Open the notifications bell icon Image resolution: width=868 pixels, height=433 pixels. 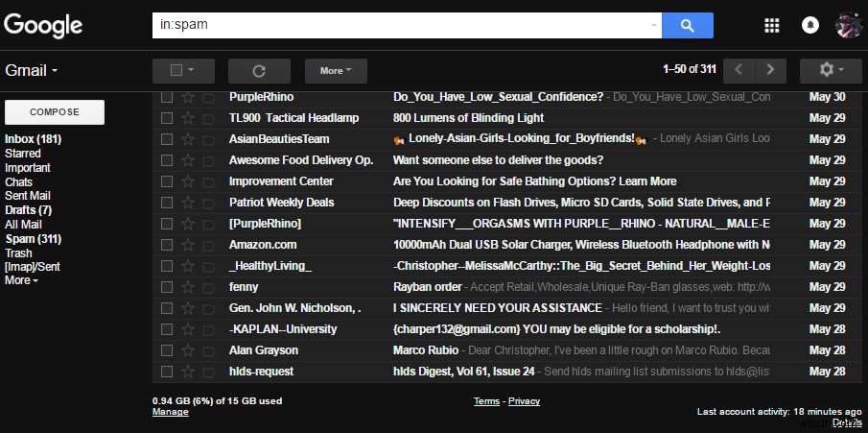[810, 26]
